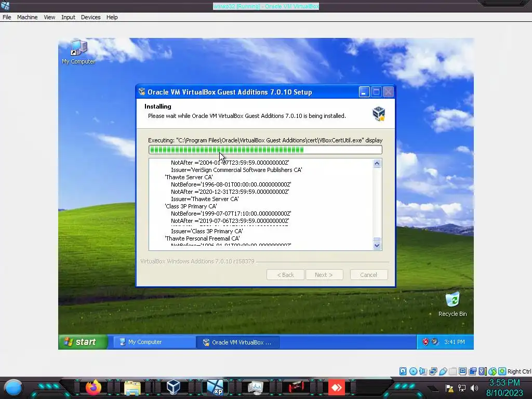Screen dimensions: 532x399
Task: Click the host network tray icon
Action: [x=462, y=388]
